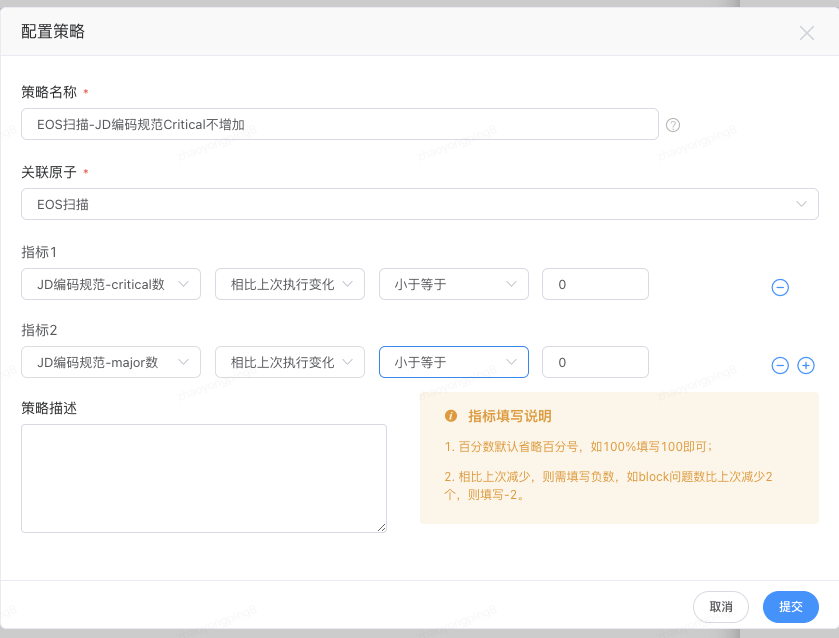Click the value field of 指标2

(x=595, y=362)
